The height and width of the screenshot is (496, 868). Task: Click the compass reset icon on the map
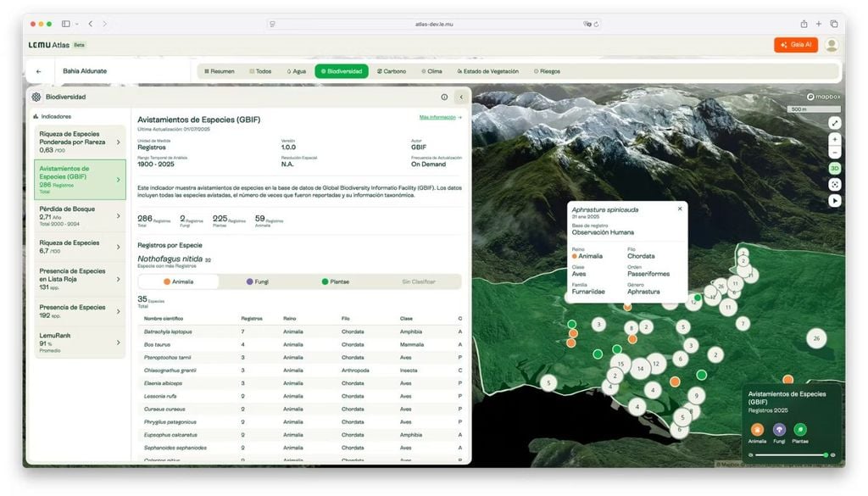[834, 184]
